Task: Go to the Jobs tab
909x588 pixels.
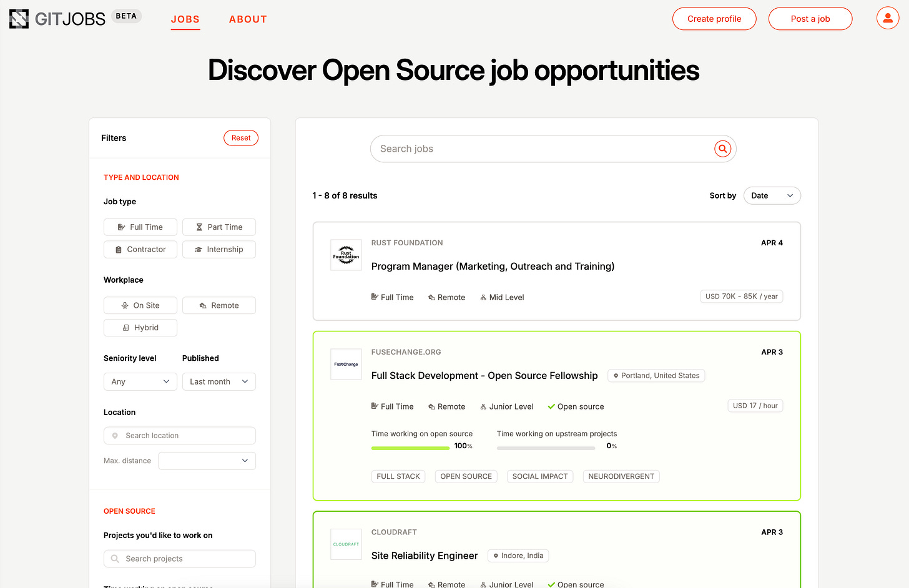Action: [185, 19]
